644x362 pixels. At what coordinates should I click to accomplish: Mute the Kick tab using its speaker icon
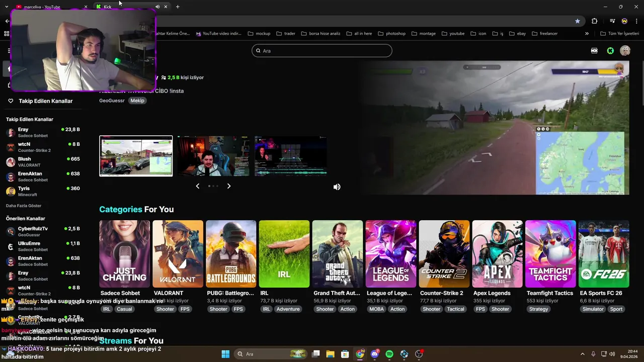(x=157, y=7)
